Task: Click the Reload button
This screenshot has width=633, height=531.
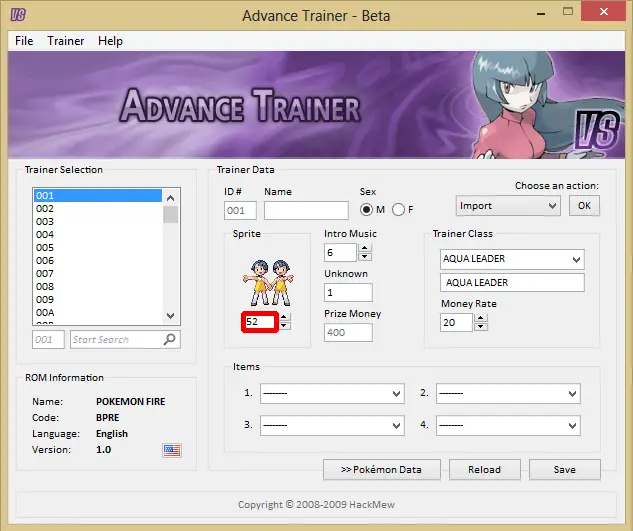Action: (484, 470)
